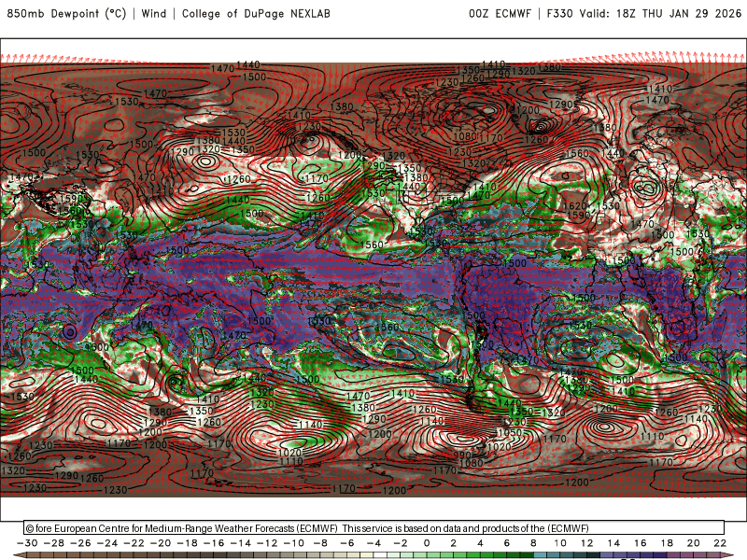Click the ECMWF copyright notice text box
Image resolution: width=747 pixels, height=560 pixels.
374,527
